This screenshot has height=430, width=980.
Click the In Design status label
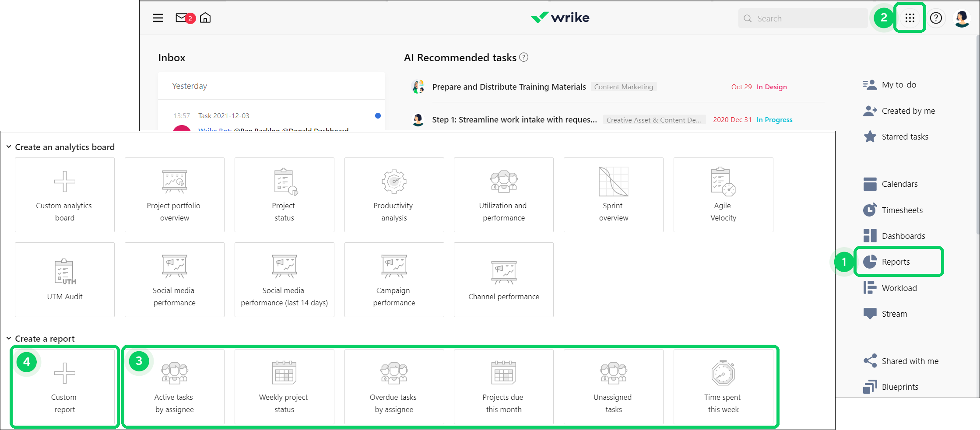point(772,87)
